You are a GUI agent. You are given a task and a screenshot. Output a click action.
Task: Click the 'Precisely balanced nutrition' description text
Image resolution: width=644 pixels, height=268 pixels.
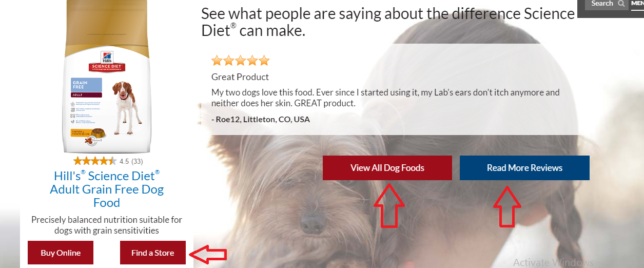pyautogui.click(x=107, y=225)
